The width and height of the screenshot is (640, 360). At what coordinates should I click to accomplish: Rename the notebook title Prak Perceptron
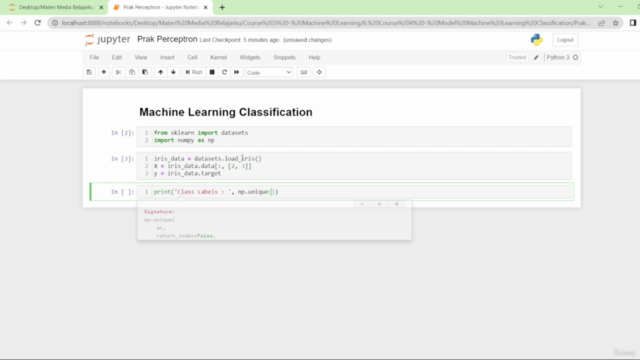pyautogui.click(x=167, y=40)
